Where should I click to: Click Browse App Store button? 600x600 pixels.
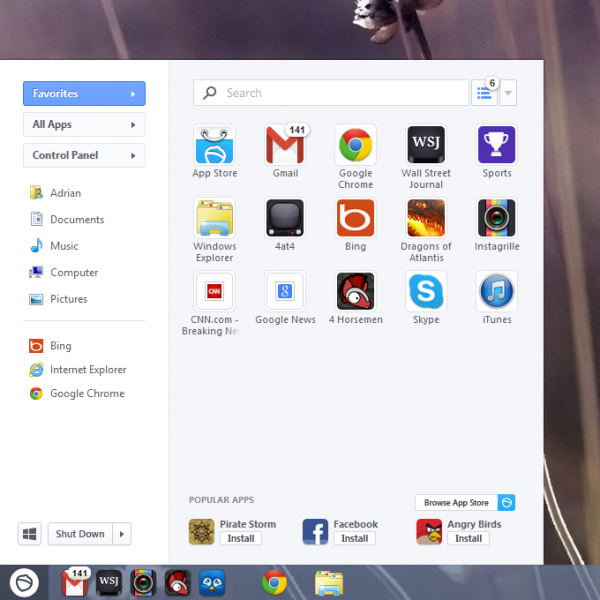tap(456, 503)
